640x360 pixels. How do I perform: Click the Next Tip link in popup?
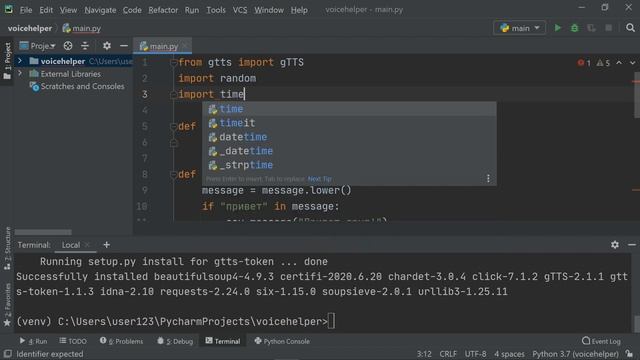click(x=320, y=179)
